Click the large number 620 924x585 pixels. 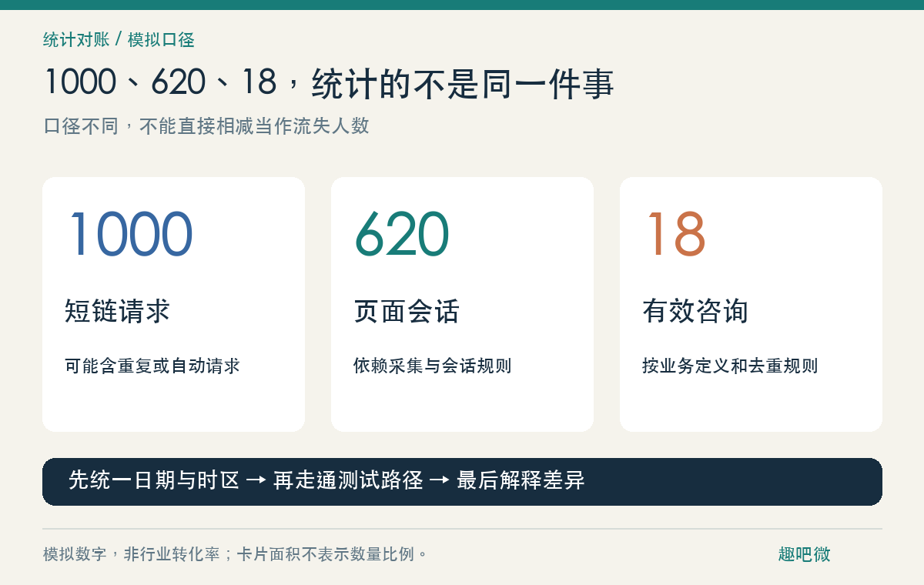tap(402, 234)
